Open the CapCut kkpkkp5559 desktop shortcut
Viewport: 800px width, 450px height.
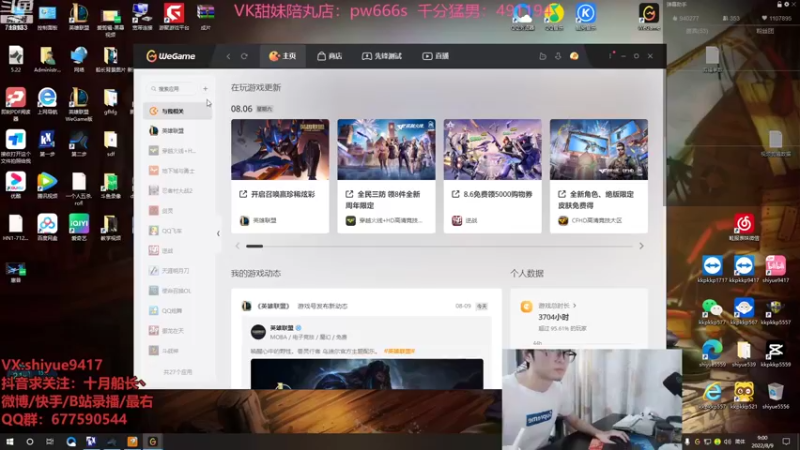[776, 353]
